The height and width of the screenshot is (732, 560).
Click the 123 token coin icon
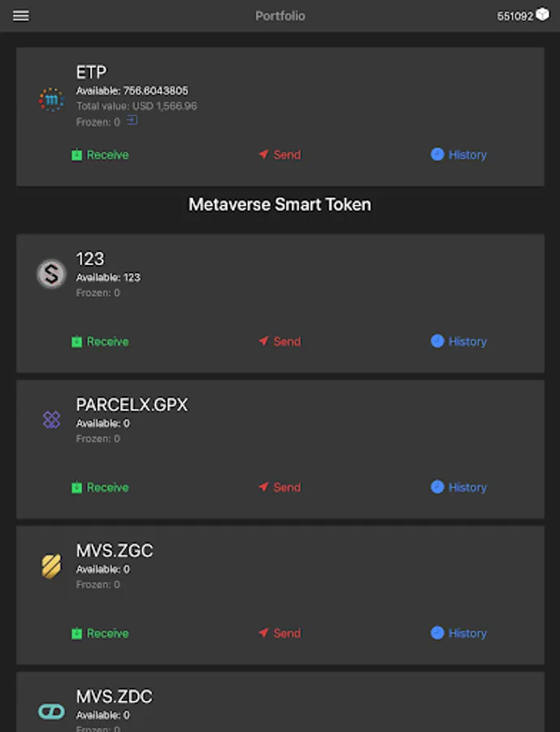(x=51, y=274)
